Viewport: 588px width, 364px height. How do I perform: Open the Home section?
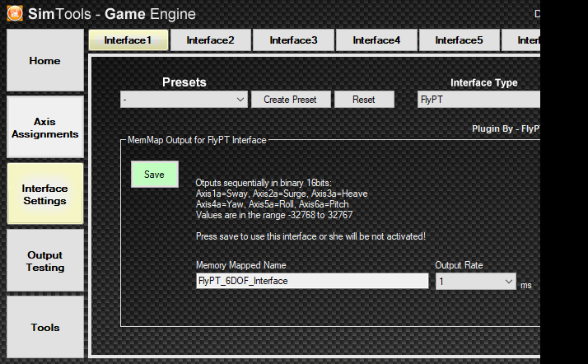pos(45,61)
